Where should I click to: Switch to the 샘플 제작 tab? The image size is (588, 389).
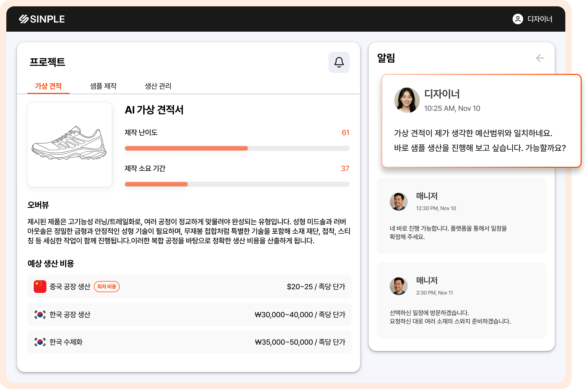click(103, 86)
